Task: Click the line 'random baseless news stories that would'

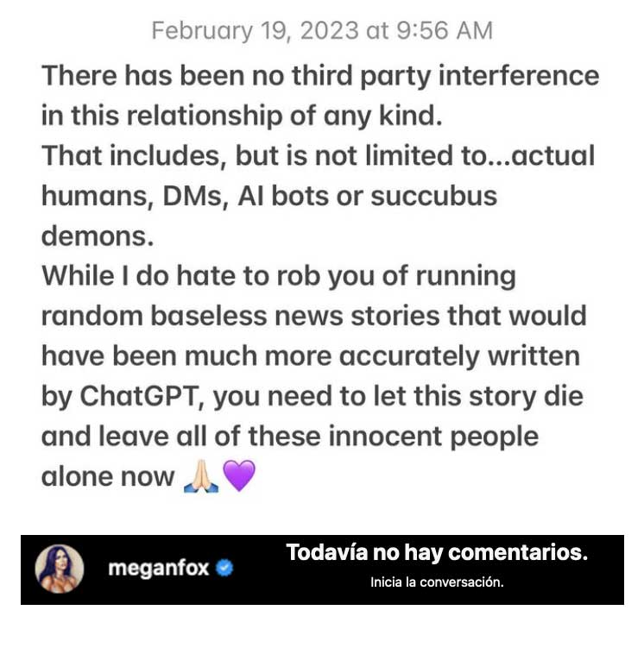Action: click(313, 315)
